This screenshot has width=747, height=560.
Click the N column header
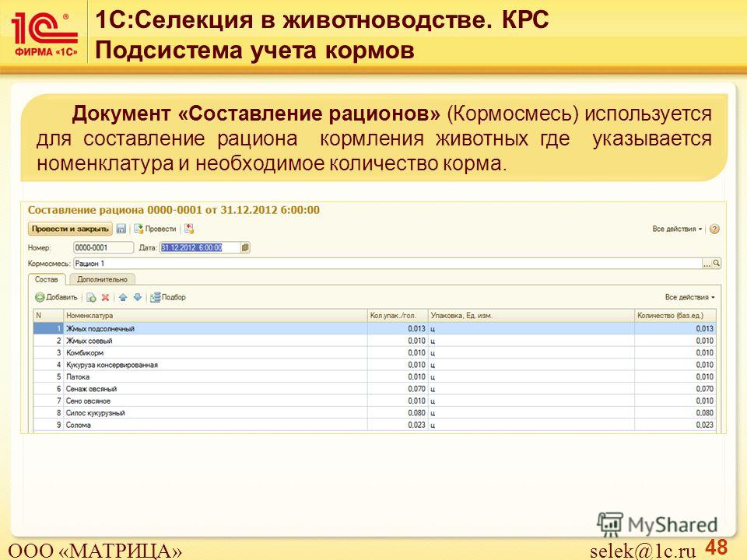[48, 316]
